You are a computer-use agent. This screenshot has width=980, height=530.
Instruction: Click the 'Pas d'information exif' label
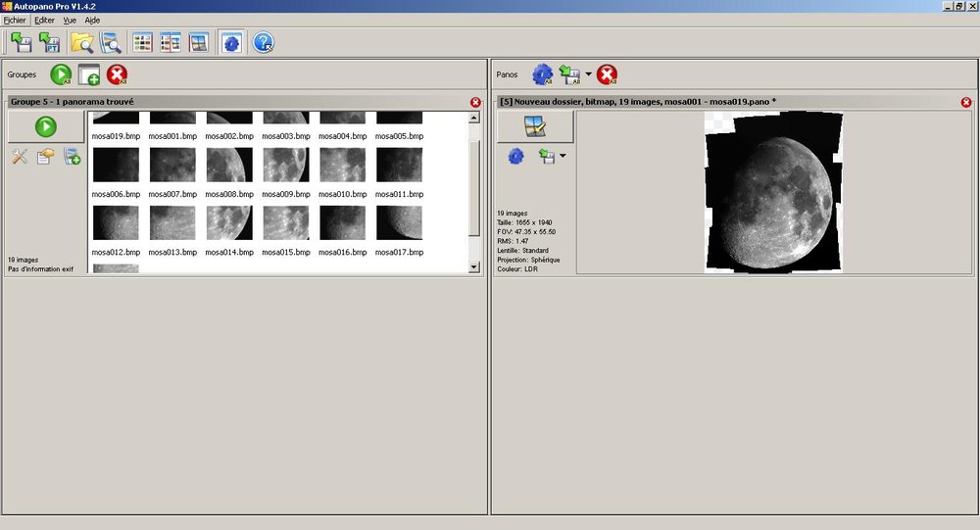point(40,269)
